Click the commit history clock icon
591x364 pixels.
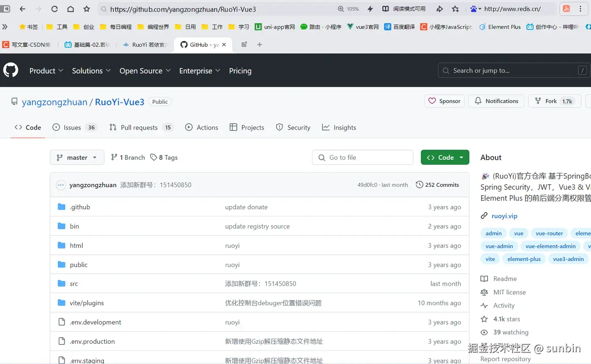(x=419, y=185)
